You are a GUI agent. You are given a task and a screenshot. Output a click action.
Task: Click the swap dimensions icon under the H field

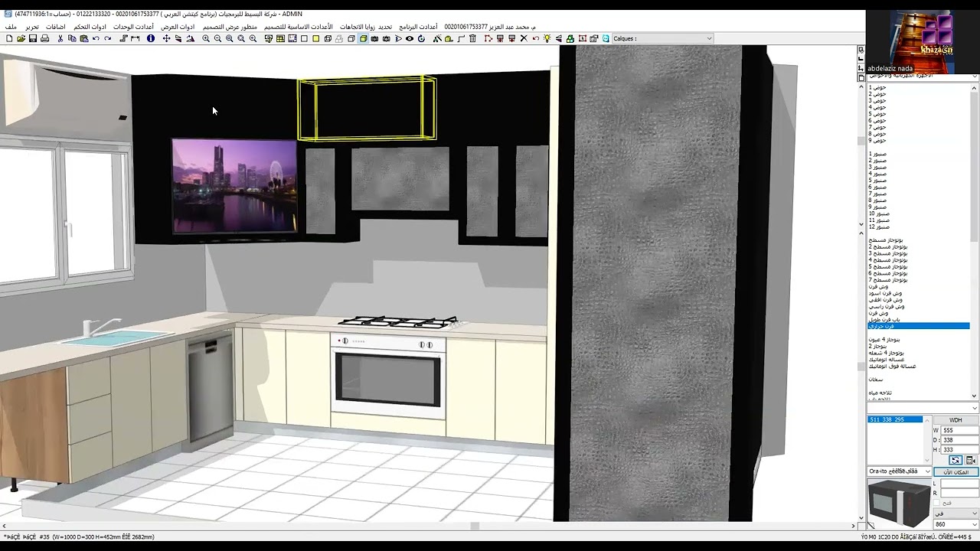pos(955,460)
